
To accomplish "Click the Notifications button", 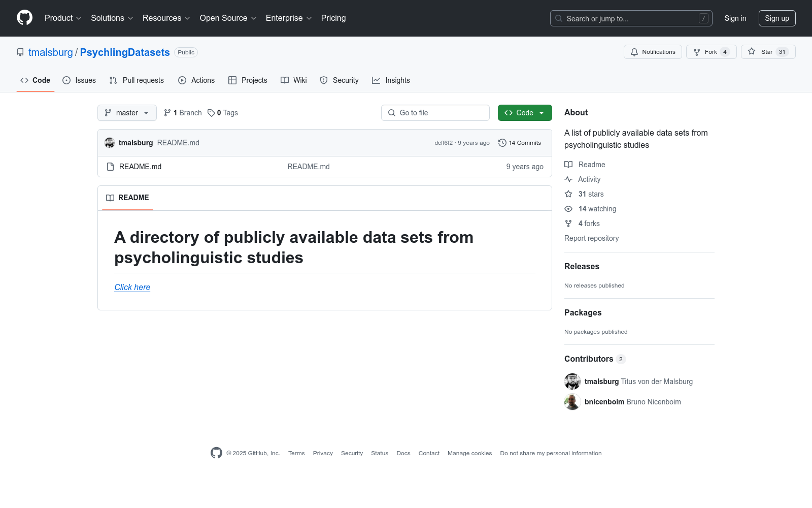I will [653, 52].
